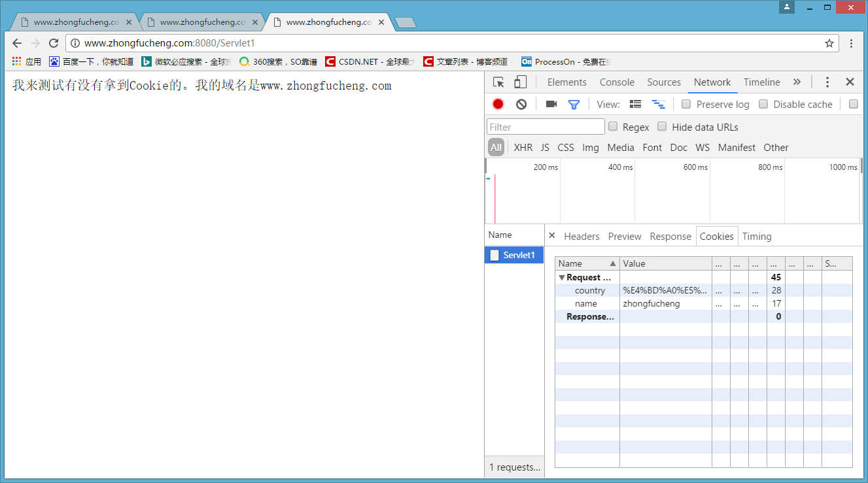Open the Response details tab

(670, 237)
